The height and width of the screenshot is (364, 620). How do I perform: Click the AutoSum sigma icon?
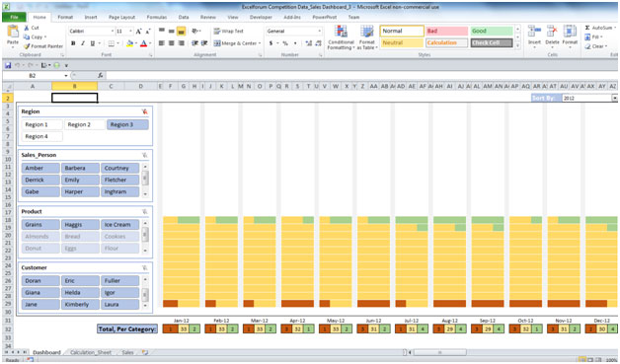tap(587, 28)
